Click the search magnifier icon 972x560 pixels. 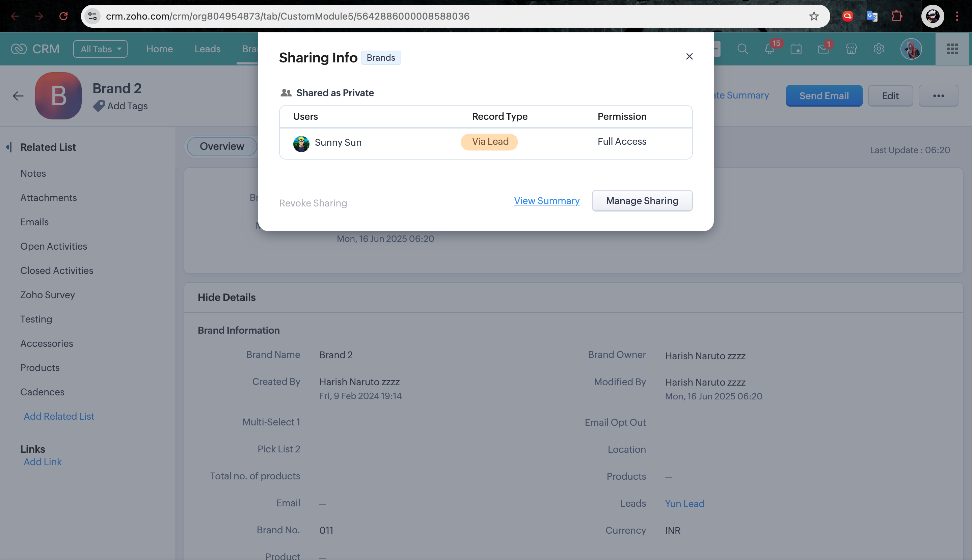[x=742, y=49]
